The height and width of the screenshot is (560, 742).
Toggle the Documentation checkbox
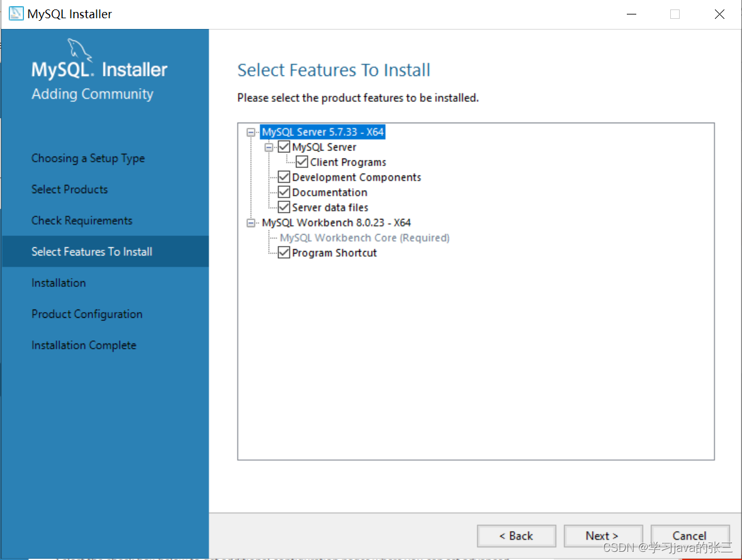pyautogui.click(x=284, y=192)
